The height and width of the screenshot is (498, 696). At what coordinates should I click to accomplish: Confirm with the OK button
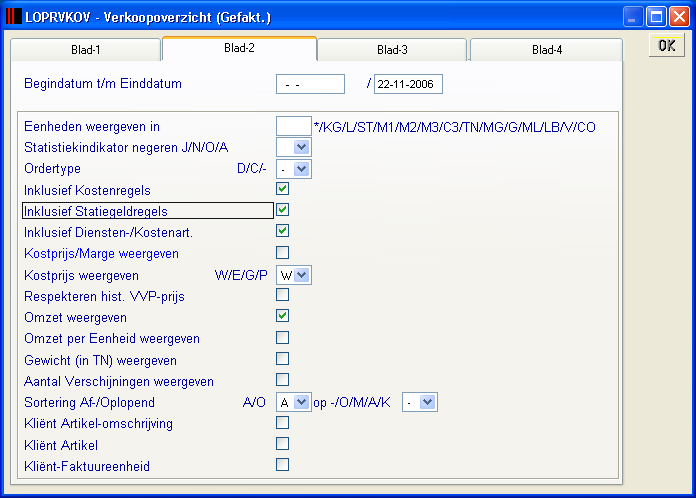click(x=667, y=45)
